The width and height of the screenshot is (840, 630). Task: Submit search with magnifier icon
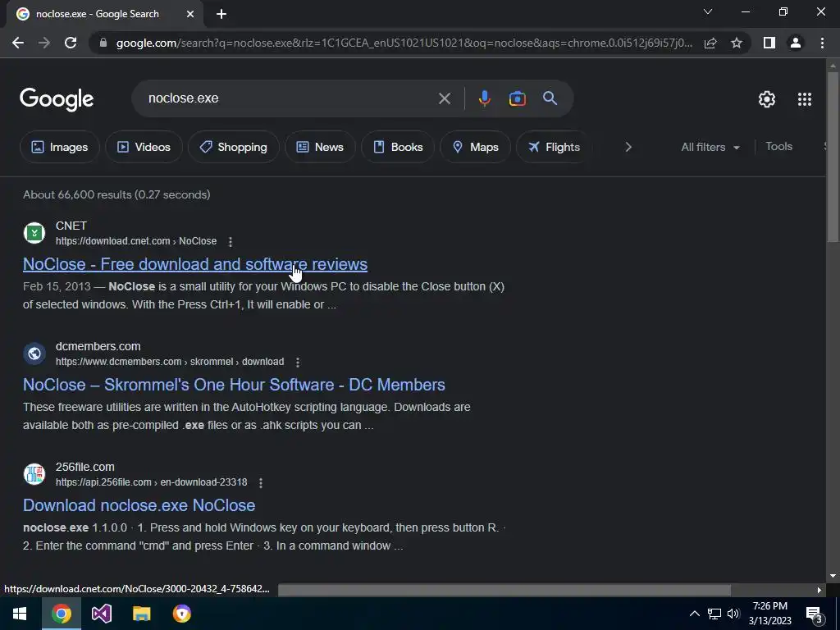pyautogui.click(x=550, y=98)
